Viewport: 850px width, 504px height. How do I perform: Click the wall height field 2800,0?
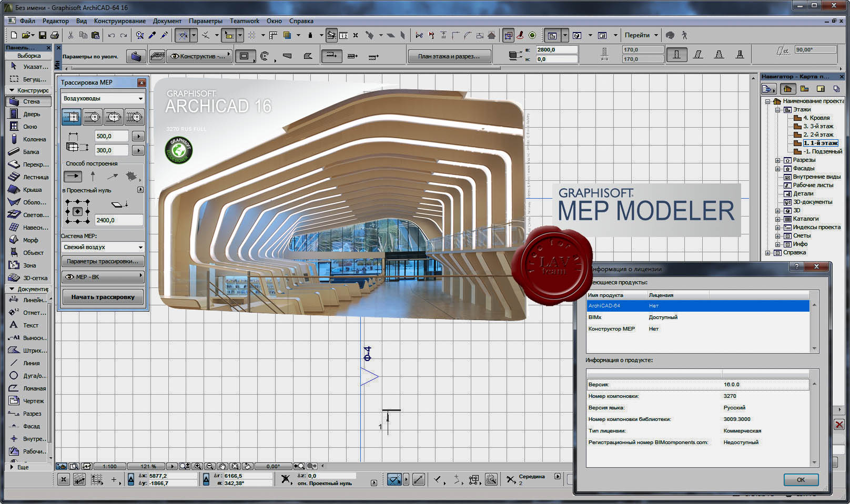(556, 49)
